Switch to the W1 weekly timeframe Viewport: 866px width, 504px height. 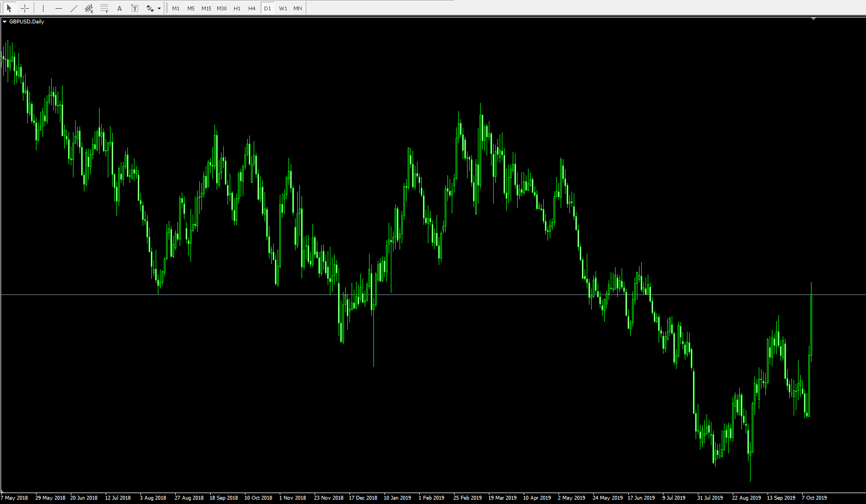coord(283,8)
